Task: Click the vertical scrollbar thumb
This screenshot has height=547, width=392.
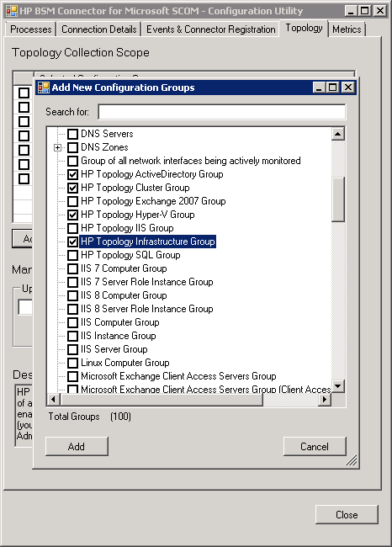Action: pos(338,199)
